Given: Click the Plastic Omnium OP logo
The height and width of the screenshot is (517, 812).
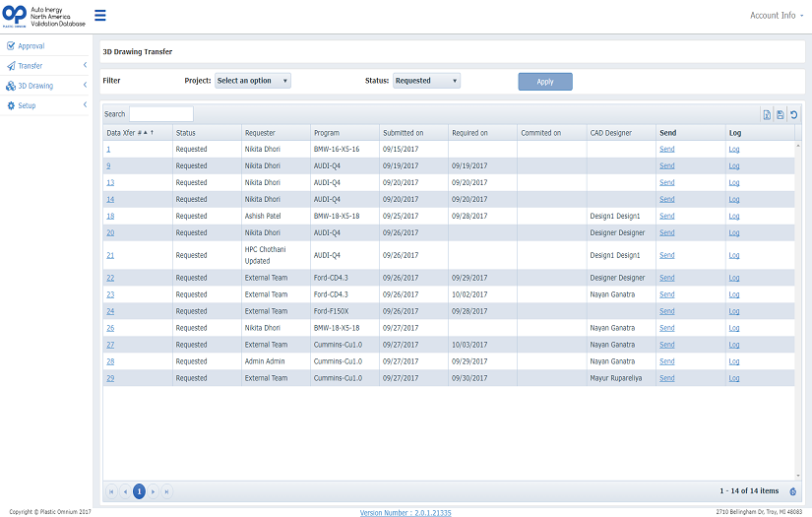Looking at the screenshot, I should click(x=15, y=16).
